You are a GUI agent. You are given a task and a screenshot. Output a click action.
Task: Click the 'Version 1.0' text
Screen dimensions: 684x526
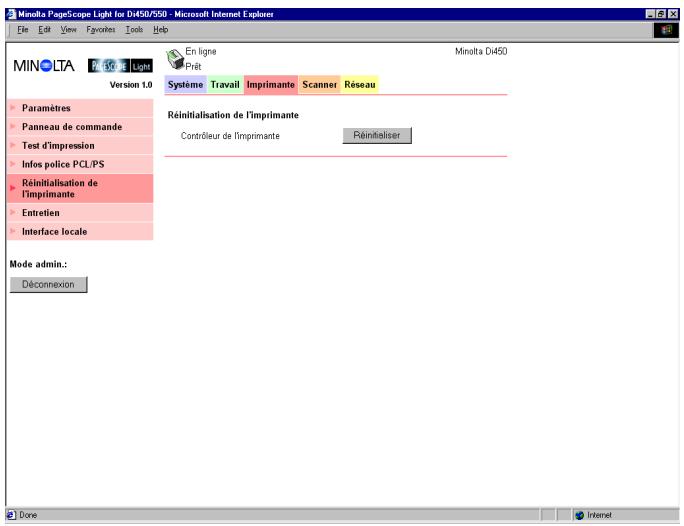(131, 85)
